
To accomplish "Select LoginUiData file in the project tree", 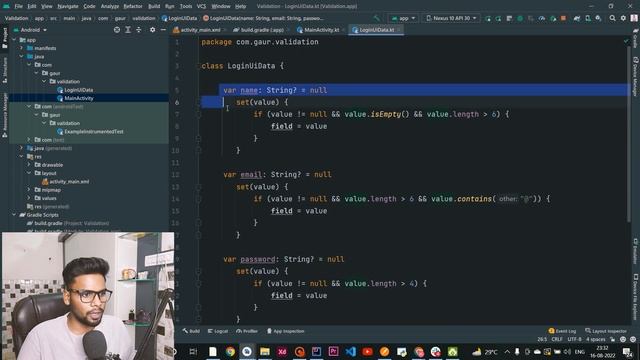I will 75,90.
